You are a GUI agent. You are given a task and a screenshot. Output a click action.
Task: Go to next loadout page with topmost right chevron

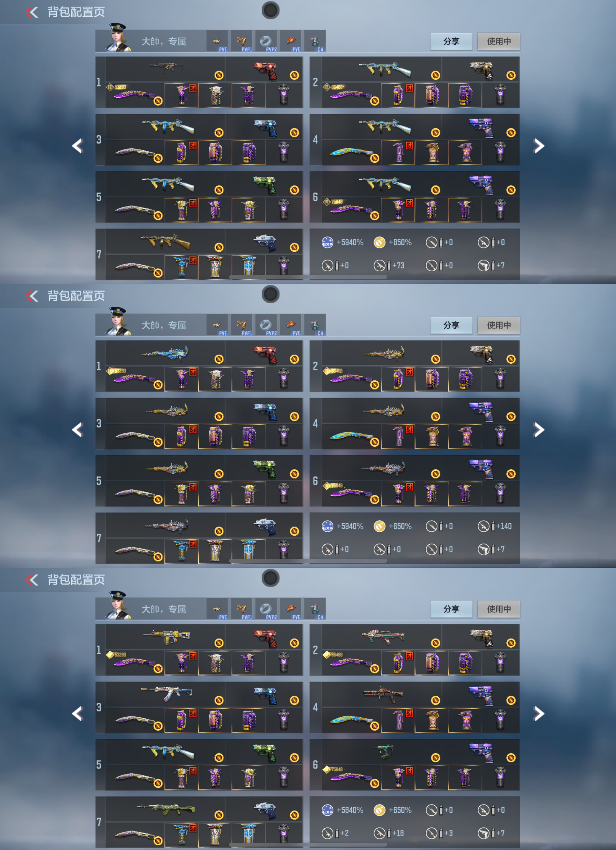(539, 146)
